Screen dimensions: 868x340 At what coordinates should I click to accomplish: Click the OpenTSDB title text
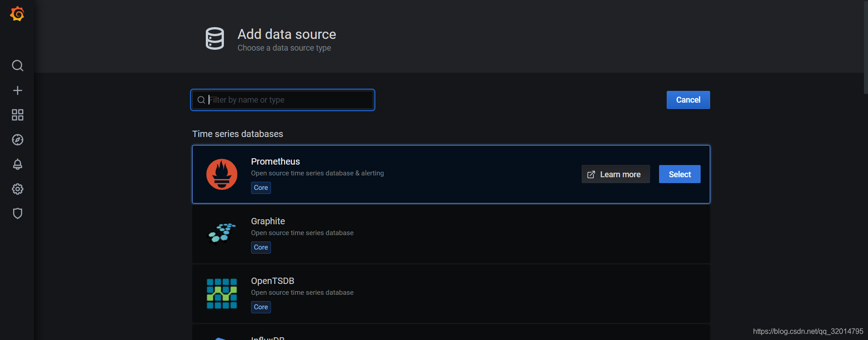pos(272,281)
